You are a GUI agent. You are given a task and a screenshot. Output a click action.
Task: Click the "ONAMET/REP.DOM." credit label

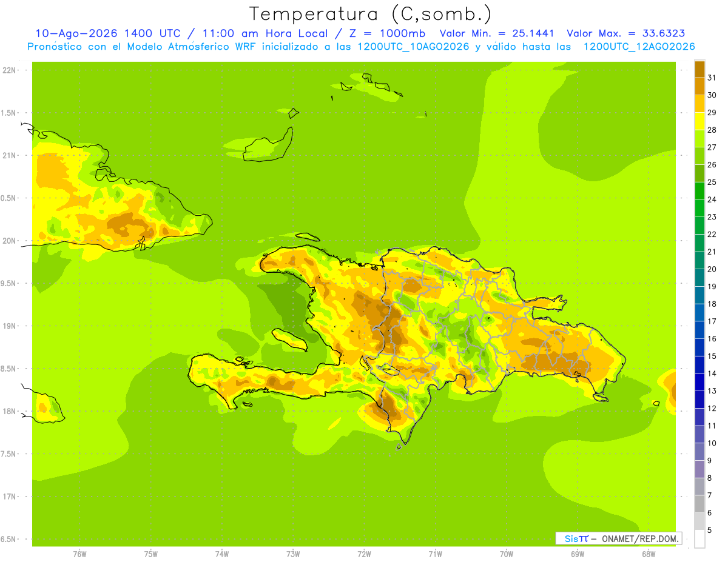(x=640, y=538)
